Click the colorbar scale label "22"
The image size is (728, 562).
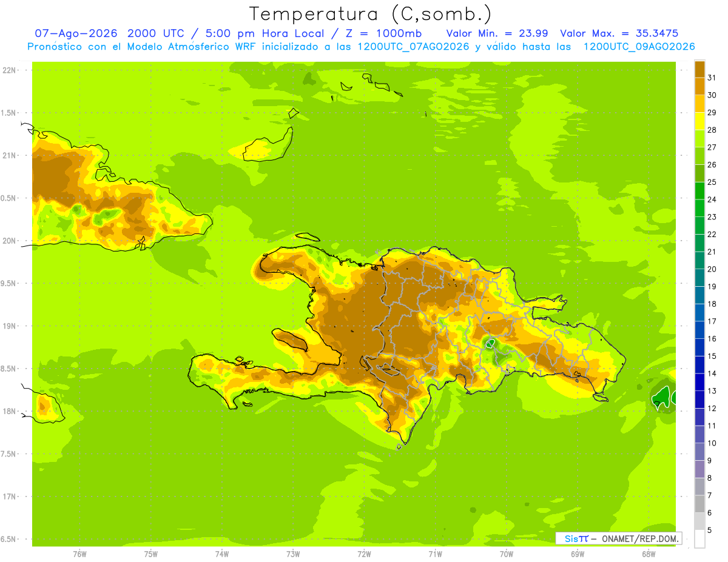[712, 234]
